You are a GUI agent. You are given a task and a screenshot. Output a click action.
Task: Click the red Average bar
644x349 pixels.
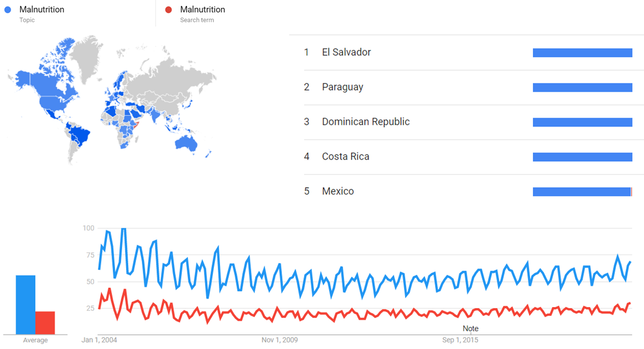(45, 322)
